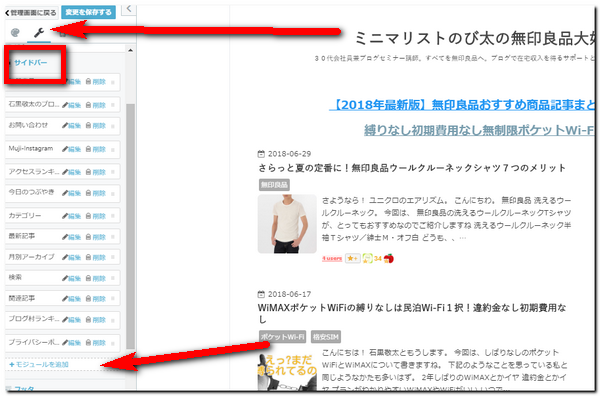Delete the 最新記事 module
Viewport: 600px width, 396px height.
click(x=96, y=237)
